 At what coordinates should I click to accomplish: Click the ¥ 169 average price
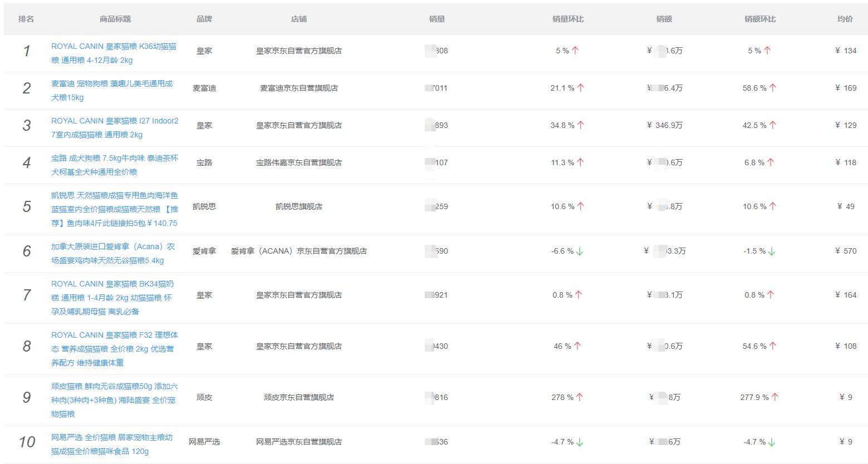[846, 88]
